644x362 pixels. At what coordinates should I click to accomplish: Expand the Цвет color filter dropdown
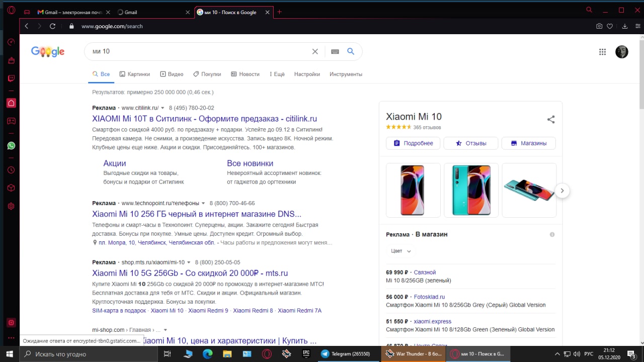[401, 251]
